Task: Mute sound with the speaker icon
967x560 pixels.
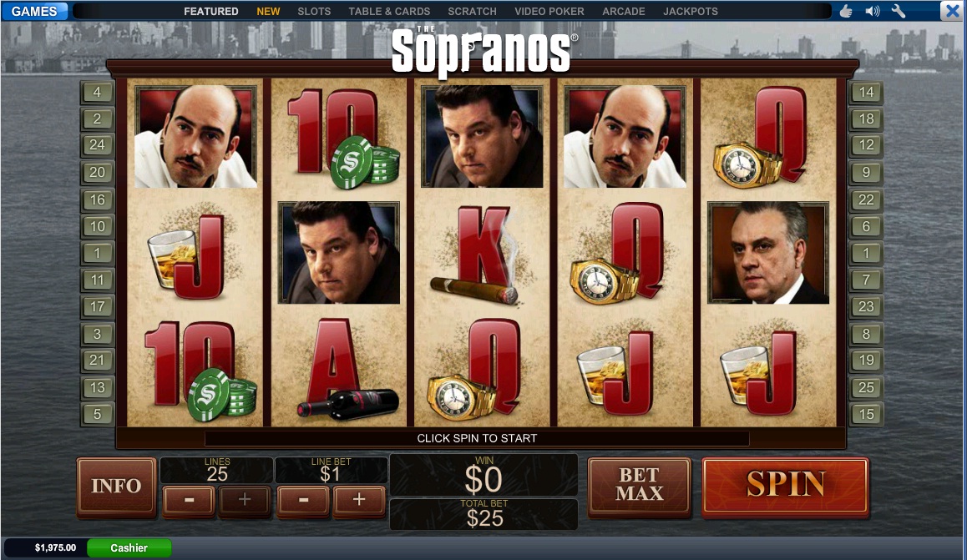Action: [x=872, y=11]
